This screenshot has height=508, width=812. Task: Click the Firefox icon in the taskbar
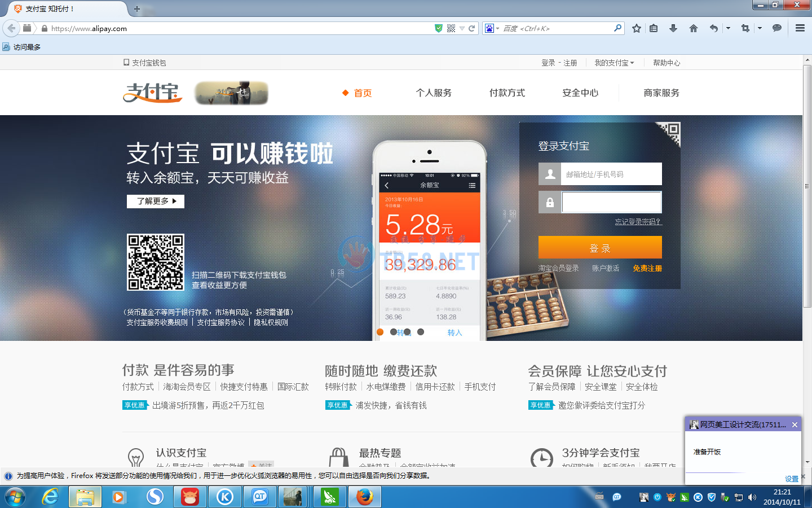[x=365, y=497]
